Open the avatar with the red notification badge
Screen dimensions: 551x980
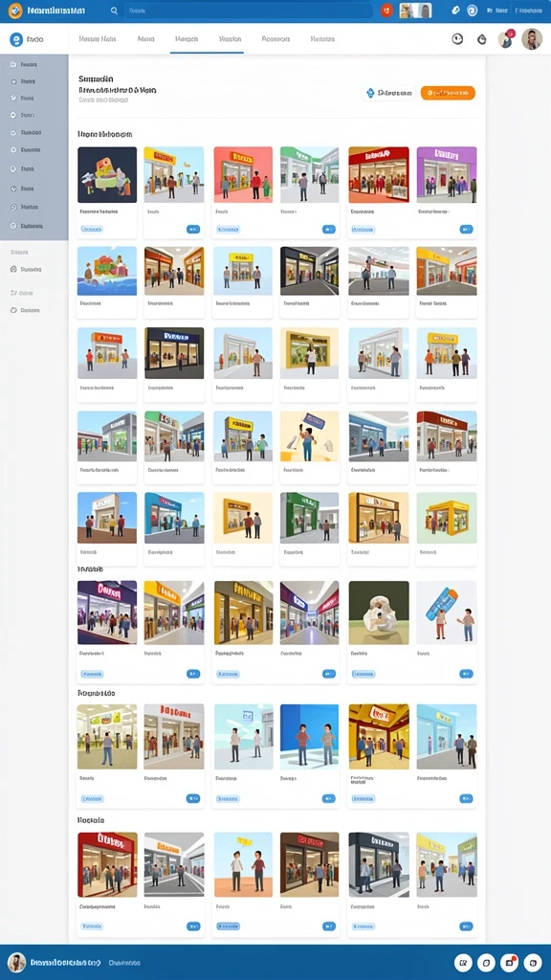[x=506, y=38]
